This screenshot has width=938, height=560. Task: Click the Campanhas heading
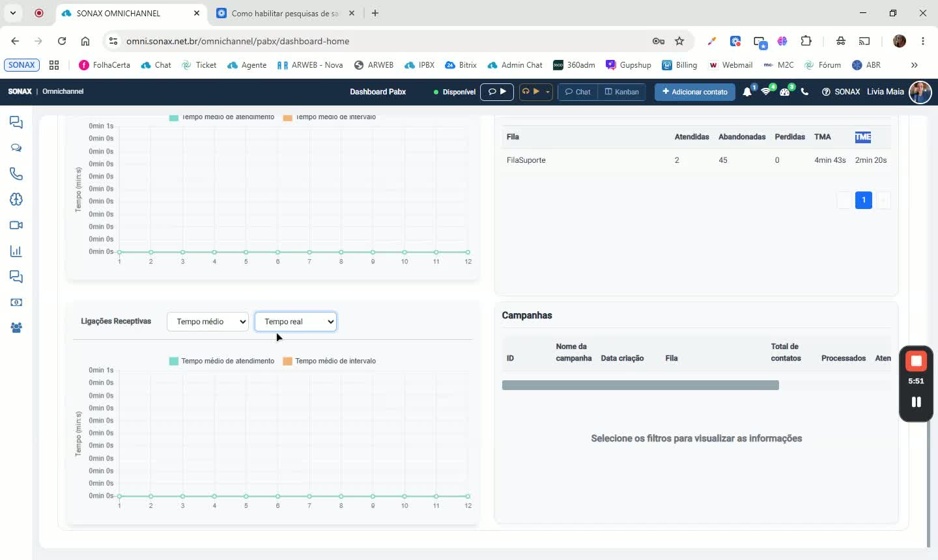click(527, 315)
